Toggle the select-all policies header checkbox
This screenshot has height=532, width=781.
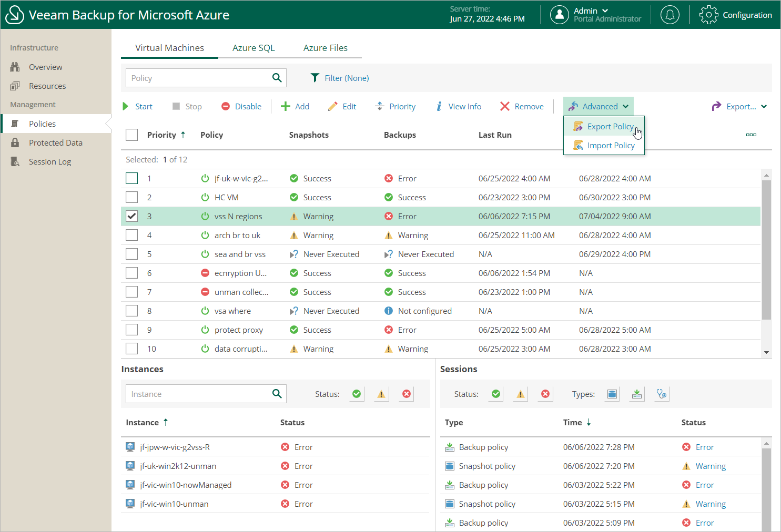coord(132,135)
